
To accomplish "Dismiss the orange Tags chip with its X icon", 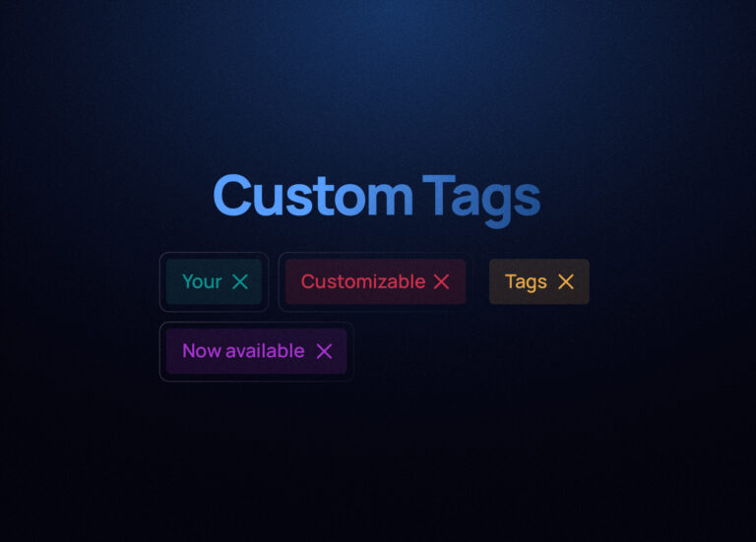I will pyautogui.click(x=566, y=282).
